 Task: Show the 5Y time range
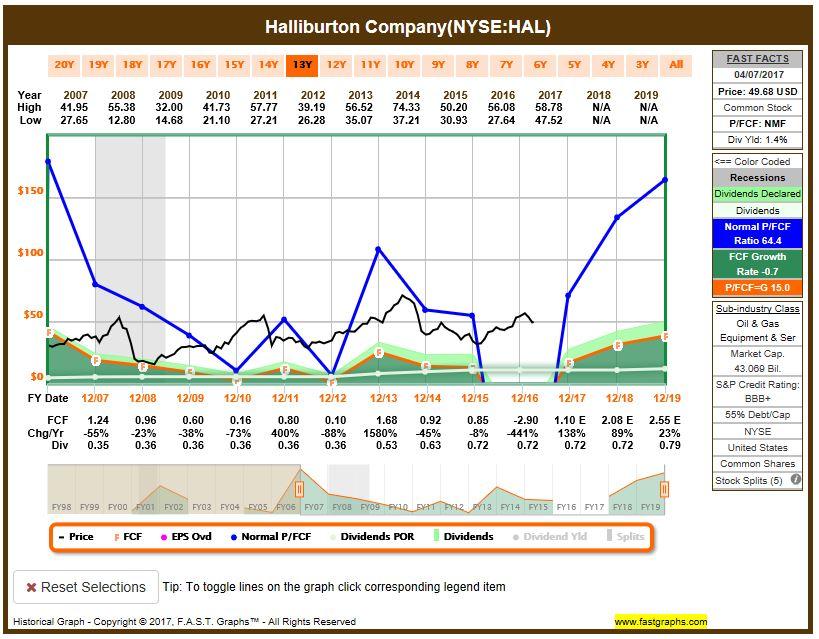574,65
